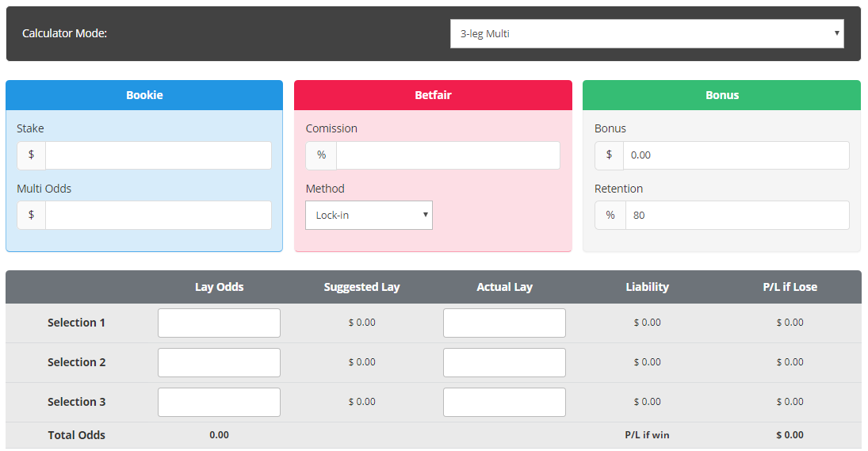The width and height of the screenshot is (868, 451).
Task: Click the Bookie panel header
Action: click(x=144, y=95)
